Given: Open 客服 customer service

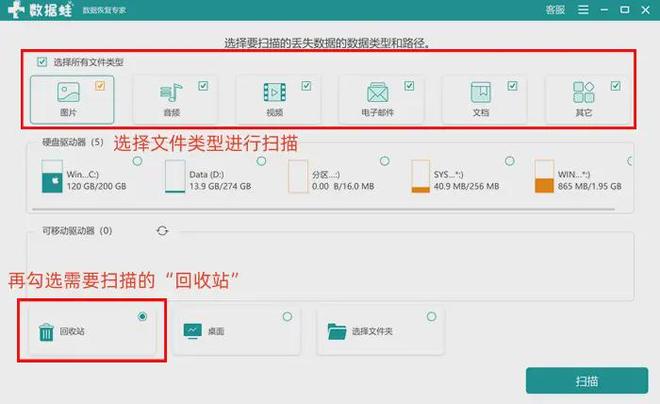Looking at the screenshot, I should [x=555, y=9].
